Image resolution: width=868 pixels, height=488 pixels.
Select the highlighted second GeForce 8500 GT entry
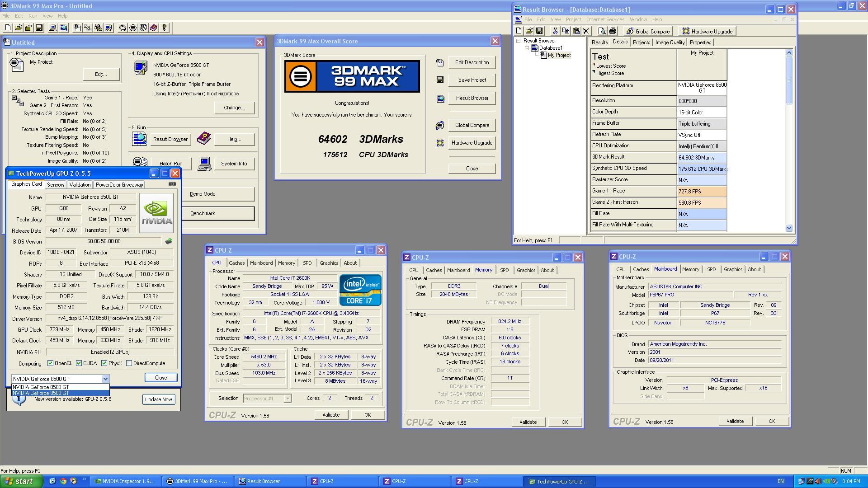[x=61, y=393]
